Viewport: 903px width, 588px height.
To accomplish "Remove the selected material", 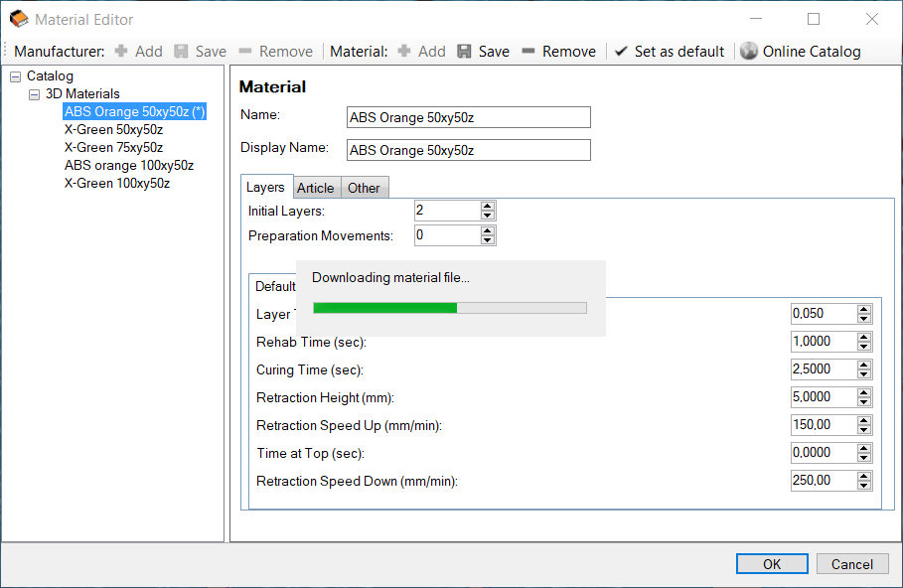I will [x=528, y=51].
